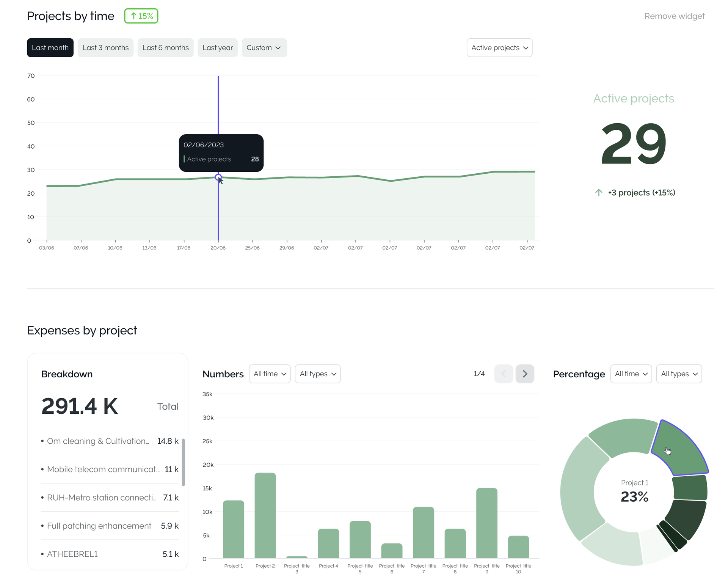Select Om cleaning & Cultivation breakdown item
The width and height of the screenshot is (728, 584).
click(98, 441)
